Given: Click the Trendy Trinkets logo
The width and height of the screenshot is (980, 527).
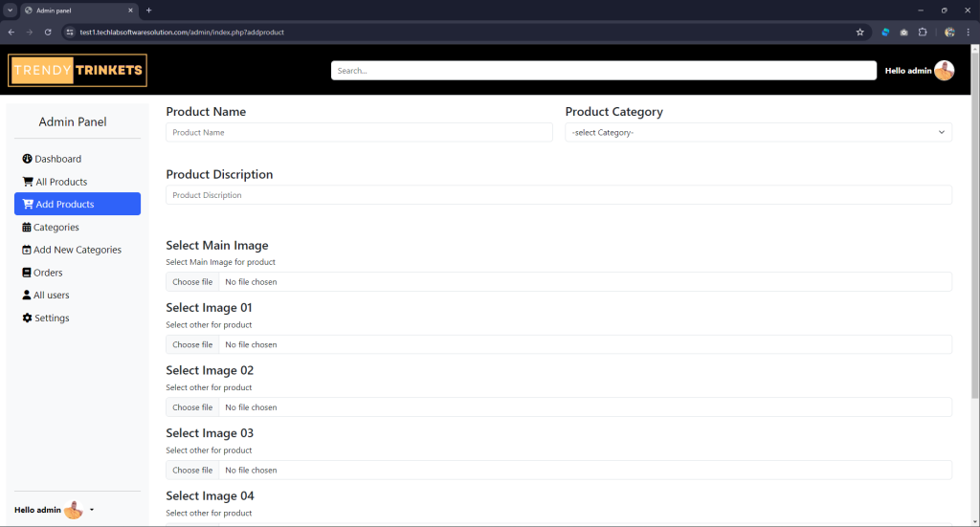Looking at the screenshot, I should [x=78, y=71].
